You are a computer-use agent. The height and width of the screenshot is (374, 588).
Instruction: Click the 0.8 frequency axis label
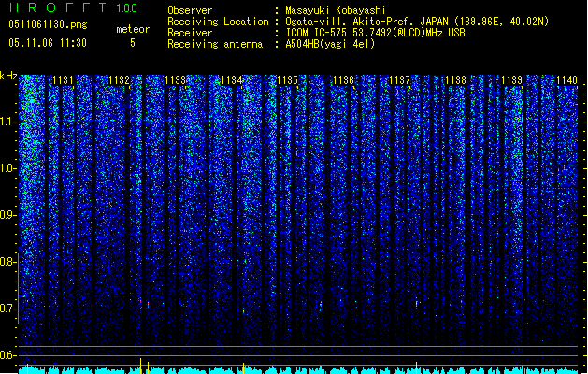pyautogui.click(x=8, y=262)
